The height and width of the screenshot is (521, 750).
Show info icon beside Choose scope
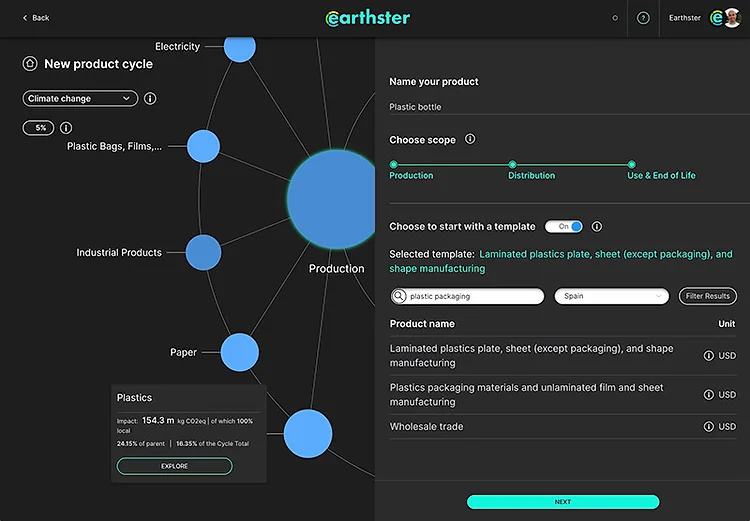pyautogui.click(x=470, y=139)
